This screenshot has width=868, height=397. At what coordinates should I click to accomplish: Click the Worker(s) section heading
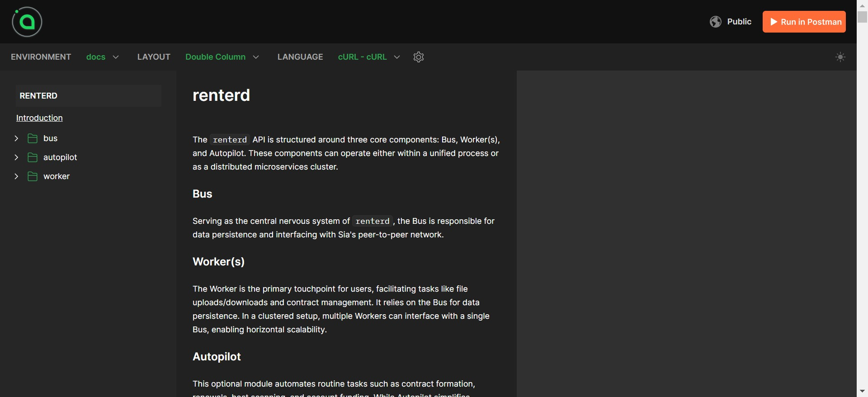pyautogui.click(x=218, y=262)
